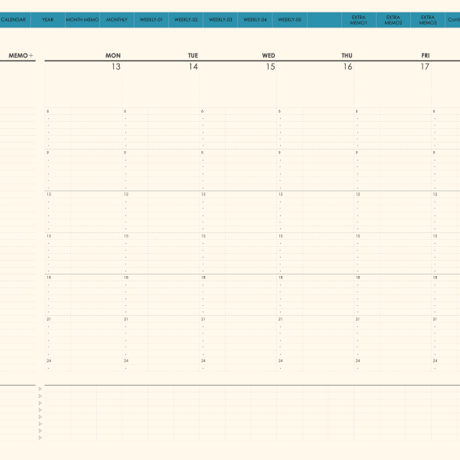Image resolution: width=460 pixels, height=460 pixels.
Task: Switch to the YEAR tab
Action: (48, 20)
